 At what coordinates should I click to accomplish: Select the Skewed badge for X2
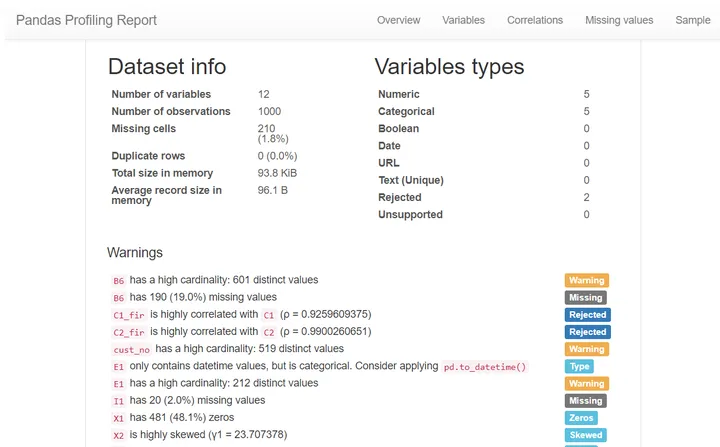(x=586, y=435)
